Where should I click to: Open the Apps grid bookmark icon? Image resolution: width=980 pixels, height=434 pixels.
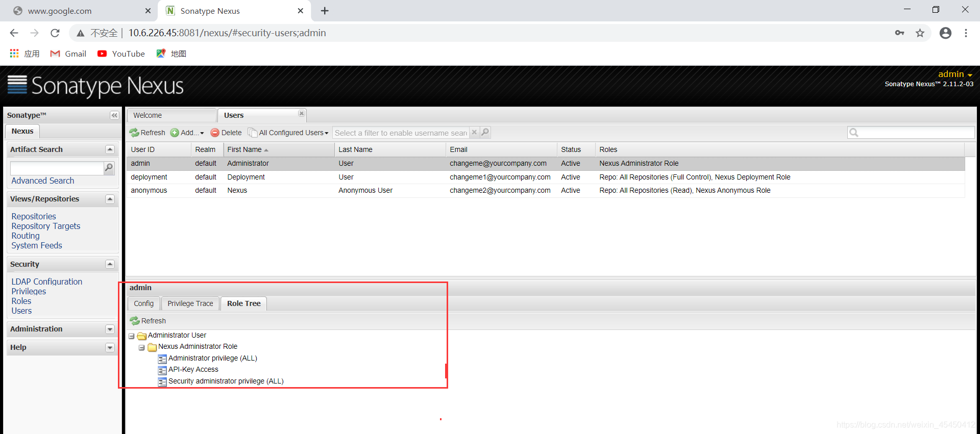14,54
